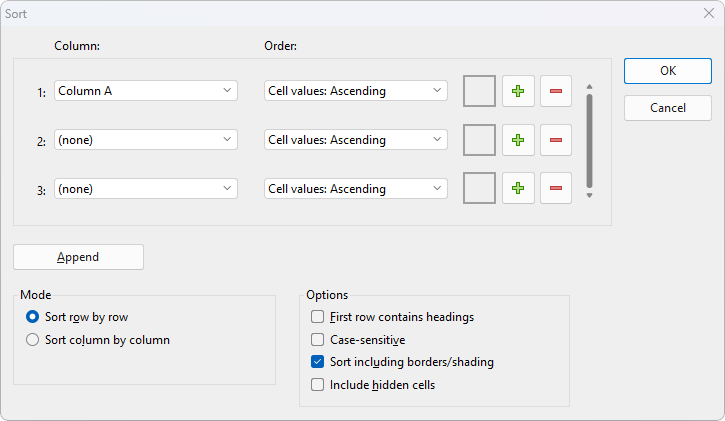Open the row 1 Column A dropdown
This screenshot has width=725, height=421.
tap(146, 91)
